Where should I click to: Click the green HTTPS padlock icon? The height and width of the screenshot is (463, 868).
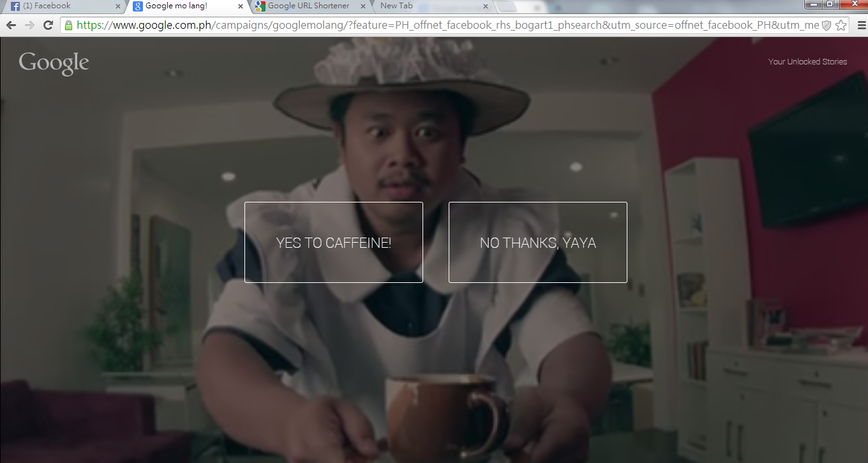coord(68,26)
